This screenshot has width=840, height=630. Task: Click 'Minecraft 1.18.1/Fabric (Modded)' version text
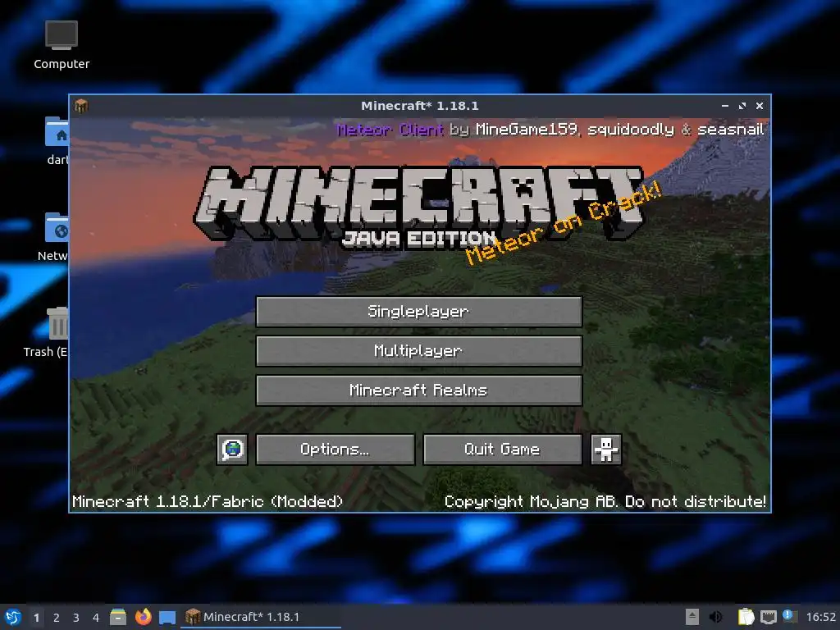coord(208,501)
